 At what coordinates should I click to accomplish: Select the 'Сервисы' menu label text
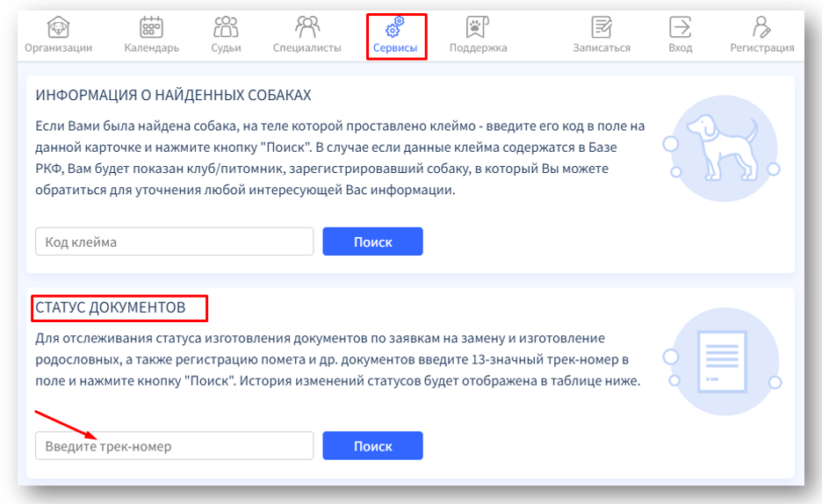tap(395, 48)
